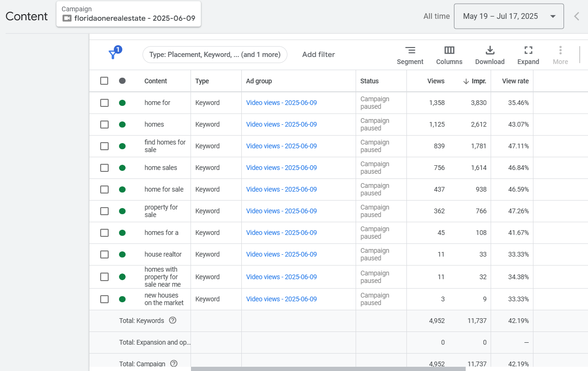Open the filter funnel icon
The height and width of the screenshot is (371, 588).
pos(113,55)
